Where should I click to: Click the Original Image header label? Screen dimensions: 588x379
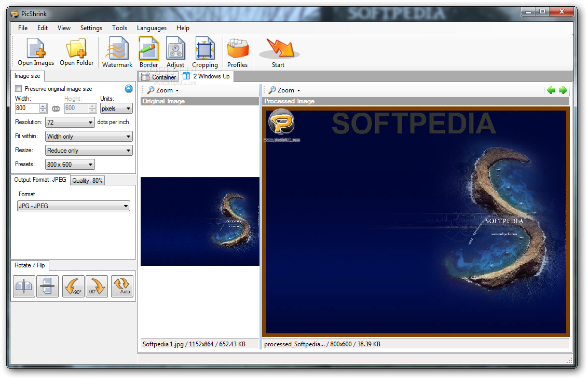[163, 101]
